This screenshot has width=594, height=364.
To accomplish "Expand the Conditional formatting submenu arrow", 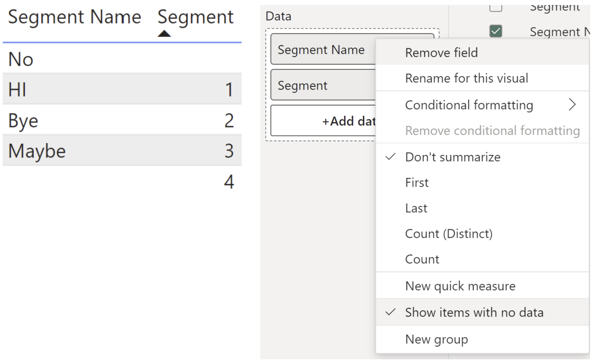I will [x=572, y=105].
